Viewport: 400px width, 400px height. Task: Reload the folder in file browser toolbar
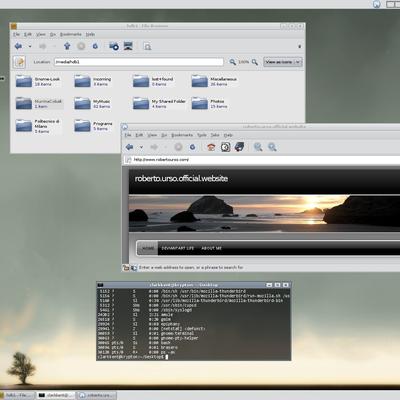[95, 46]
